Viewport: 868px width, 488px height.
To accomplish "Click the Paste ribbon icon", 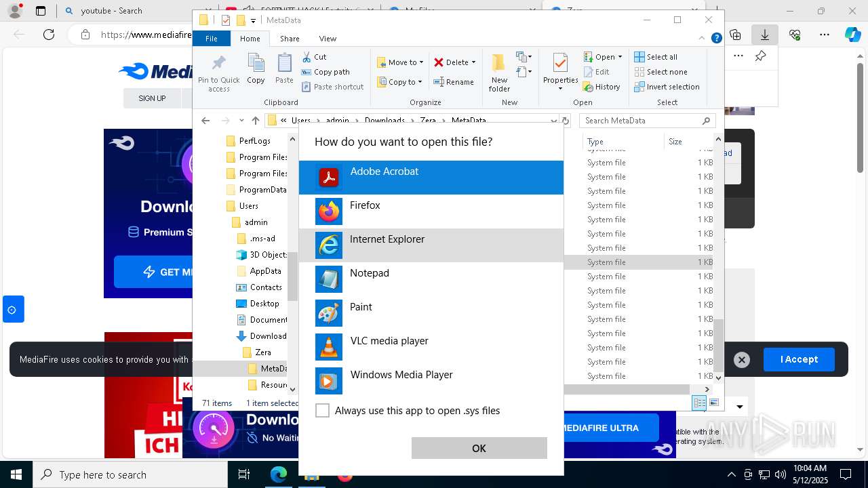I will pos(284,68).
